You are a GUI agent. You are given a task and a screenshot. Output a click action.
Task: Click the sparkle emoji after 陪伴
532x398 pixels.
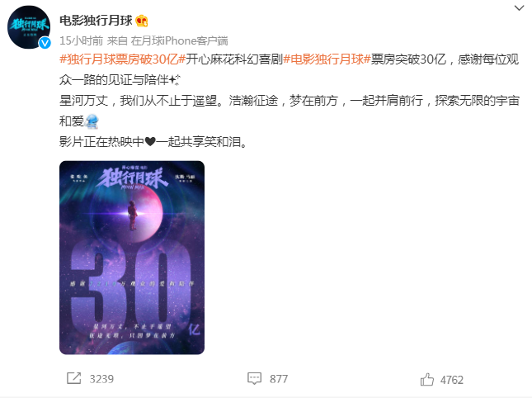174,80
